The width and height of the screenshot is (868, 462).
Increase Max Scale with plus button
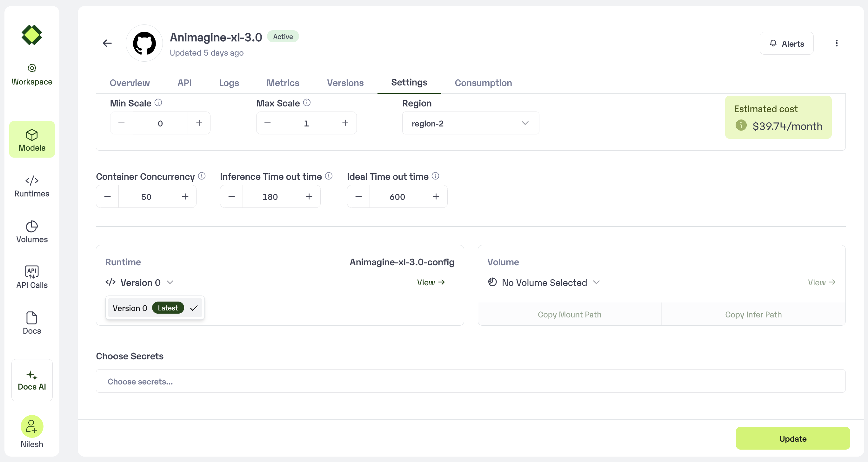345,123
